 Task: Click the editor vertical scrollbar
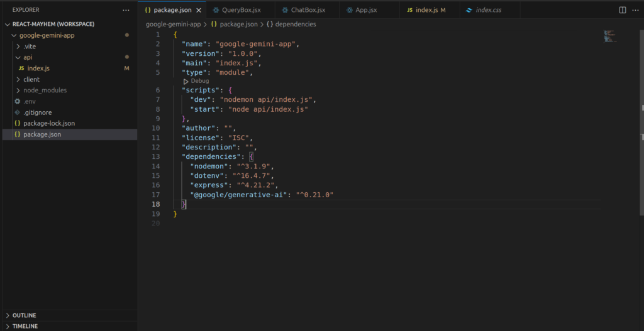(x=642, y=123)
